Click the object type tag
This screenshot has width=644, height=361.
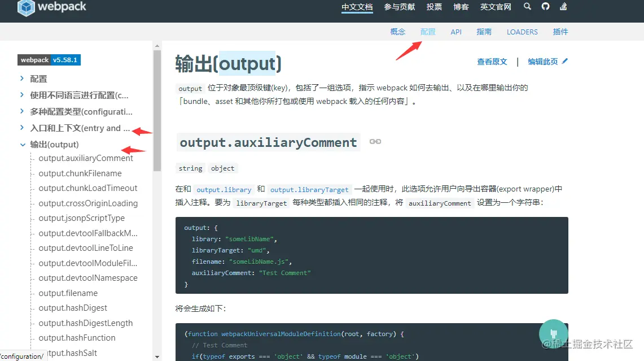222,168
